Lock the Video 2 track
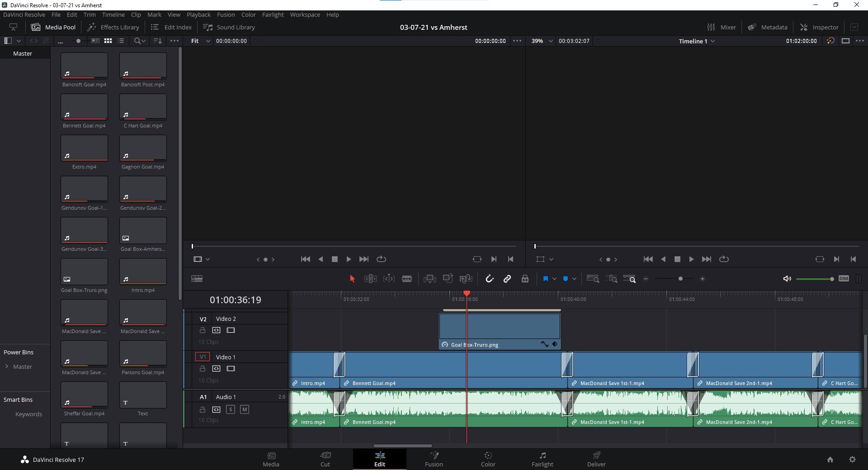Image resolution: width=868 pixels, height=470 pixels. pos(203,330)
